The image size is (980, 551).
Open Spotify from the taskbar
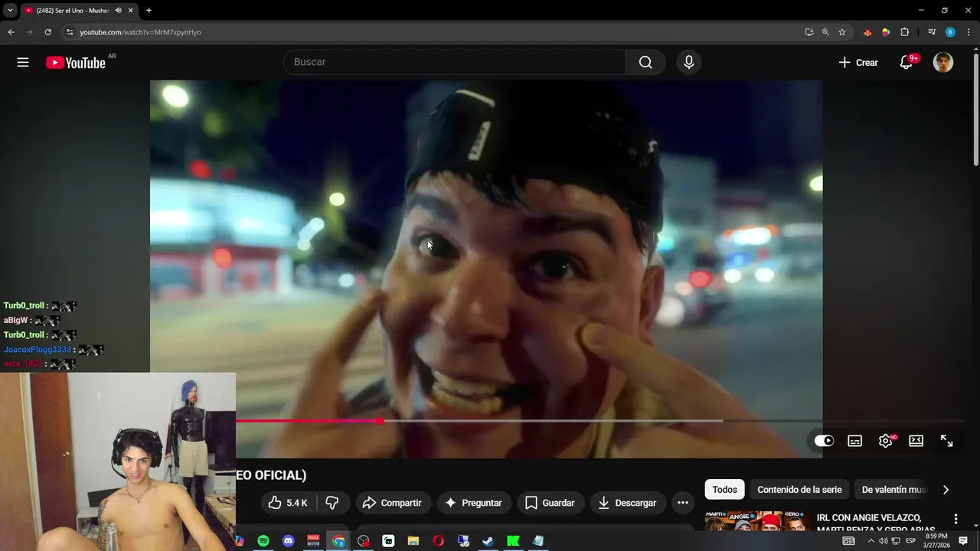click(263, 541)
